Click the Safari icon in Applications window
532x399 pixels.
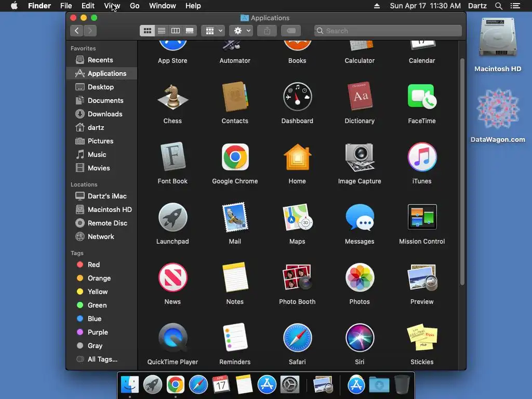297,338
